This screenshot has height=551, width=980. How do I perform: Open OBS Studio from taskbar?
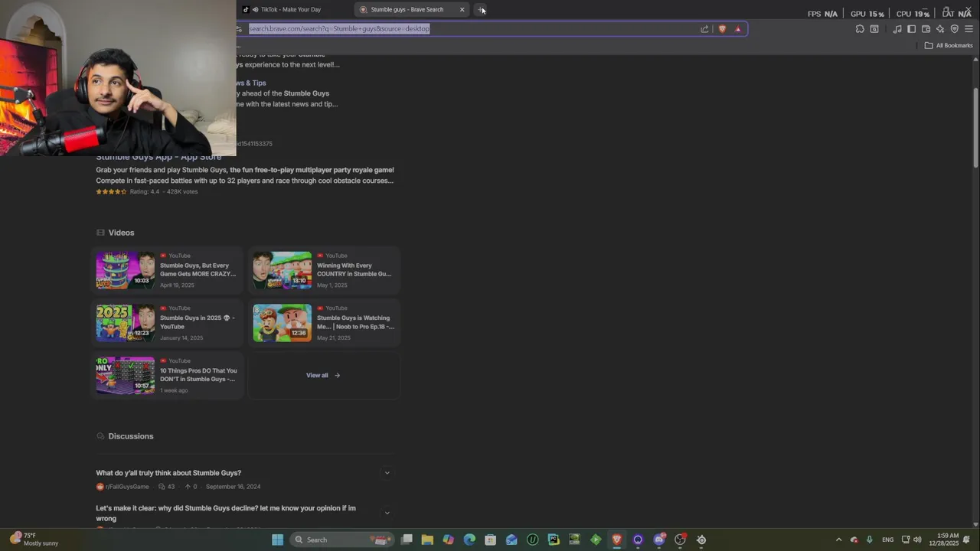pos(680,540)
